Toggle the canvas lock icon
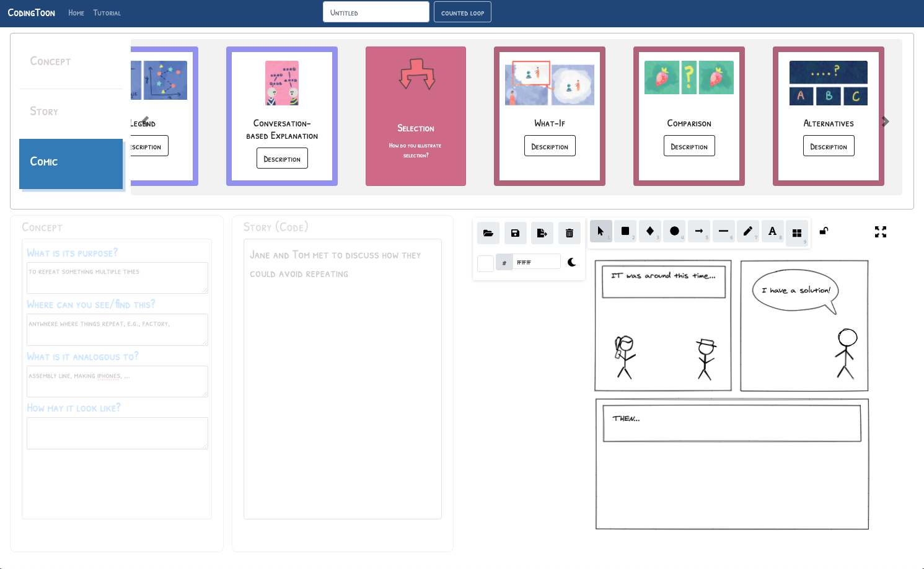This screenshot has width=924, height=569. (824, 231)
